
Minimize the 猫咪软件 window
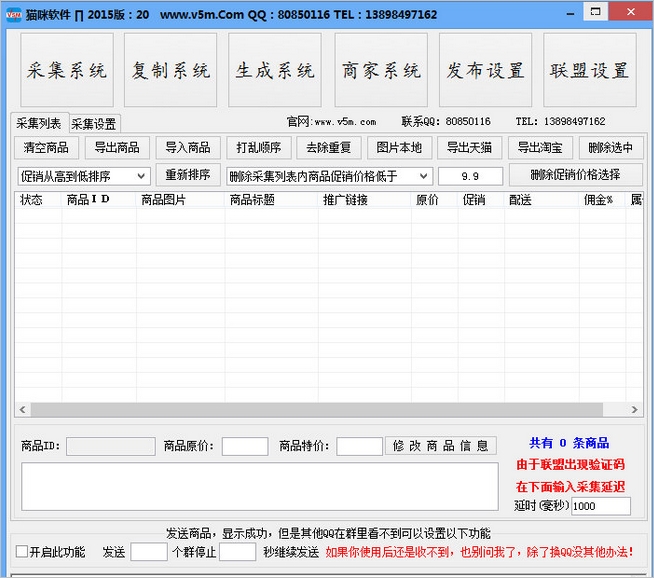pos(571,14)
